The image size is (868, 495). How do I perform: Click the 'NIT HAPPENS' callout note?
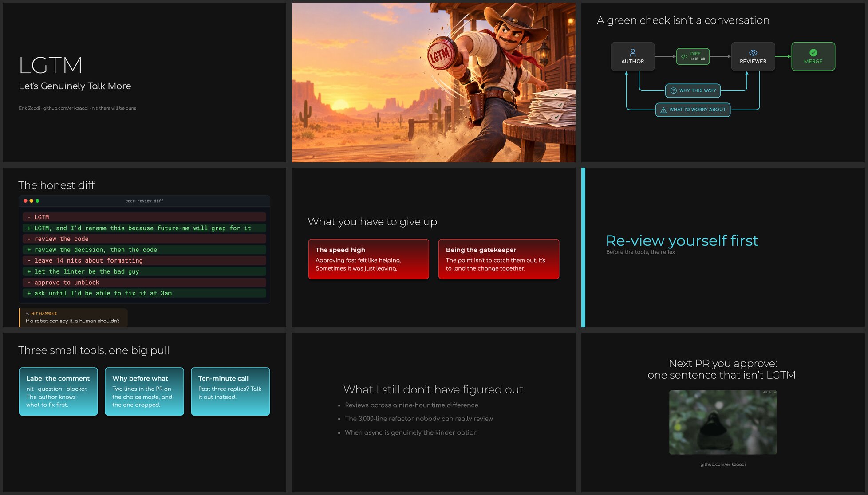pos(73,318)
